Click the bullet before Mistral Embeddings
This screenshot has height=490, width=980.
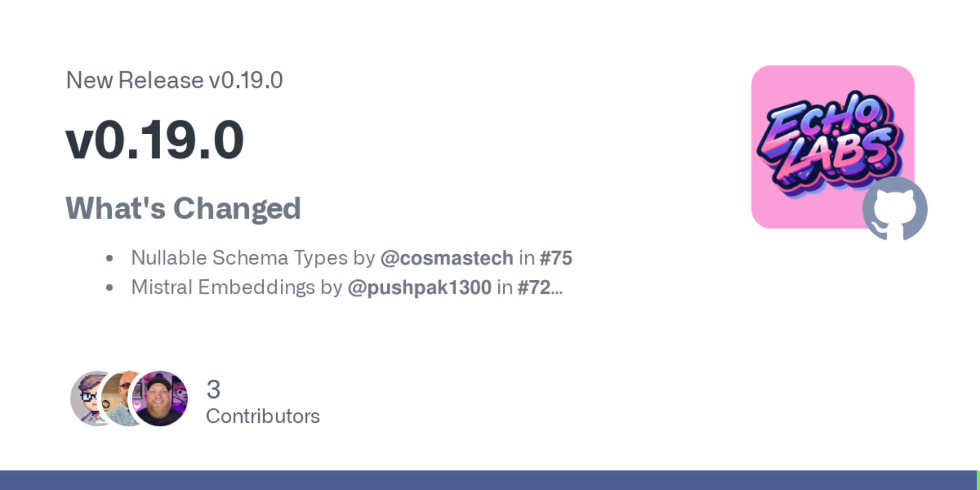pos(109,288)
